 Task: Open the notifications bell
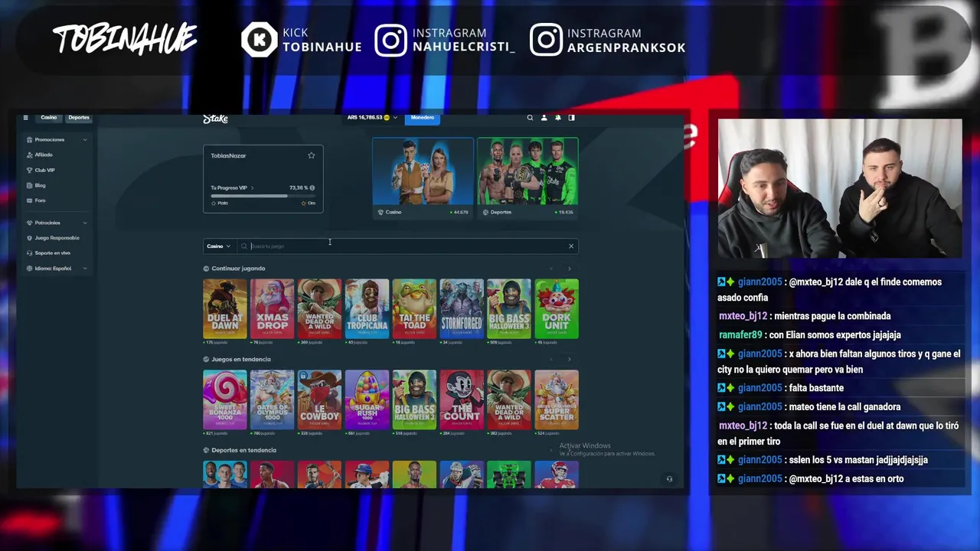558,118
